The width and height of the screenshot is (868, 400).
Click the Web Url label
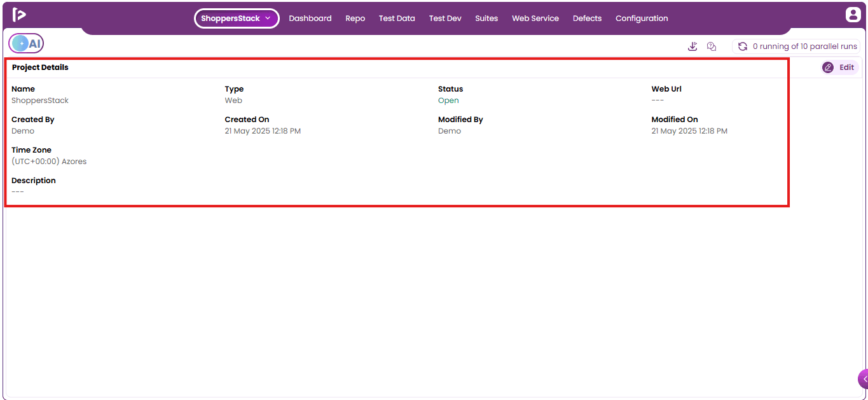coord(666,89)
